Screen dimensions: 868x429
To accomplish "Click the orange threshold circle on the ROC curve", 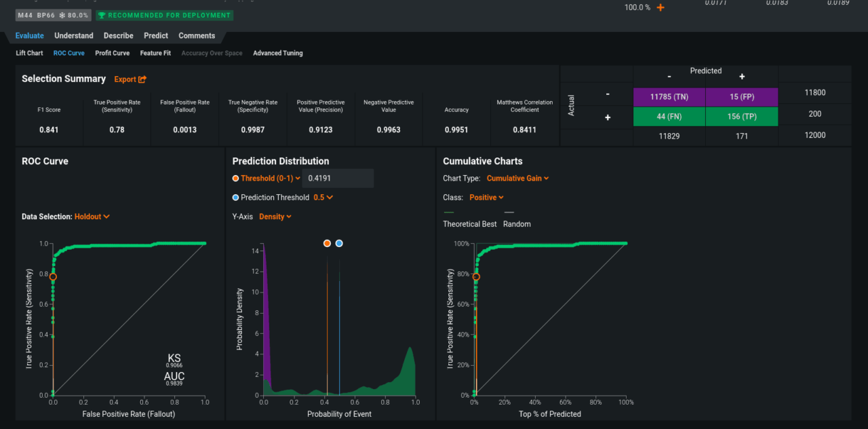I will pyautogui.click(x=53, y=277).
